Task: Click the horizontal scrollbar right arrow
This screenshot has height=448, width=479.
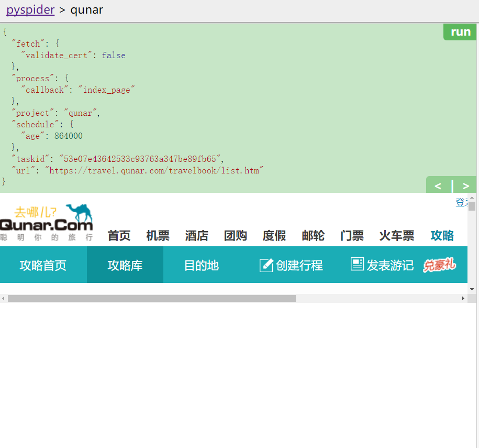Action: (463, 299)
